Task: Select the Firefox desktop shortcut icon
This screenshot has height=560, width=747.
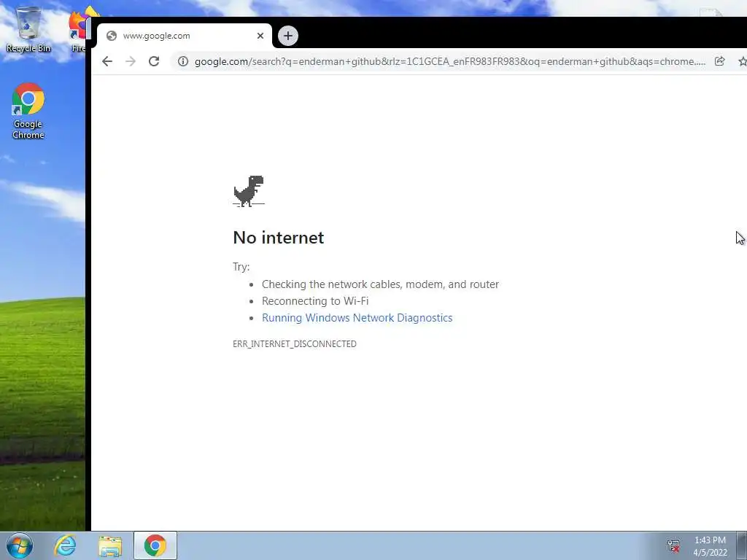Action: coord(79,29)
